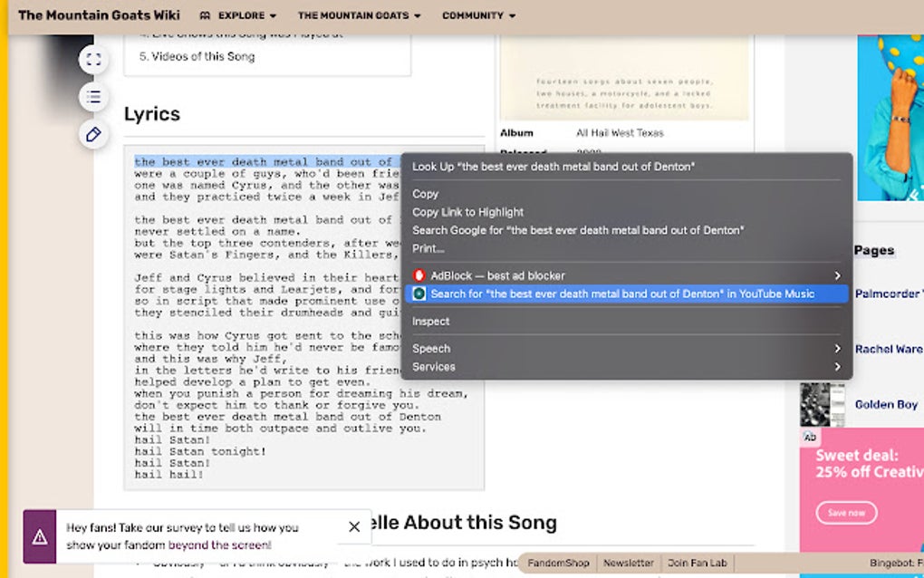The image size is (924, 578).
Task: Select Copy from the context menu
Action: pyautogui.click(x=426, y=193)
